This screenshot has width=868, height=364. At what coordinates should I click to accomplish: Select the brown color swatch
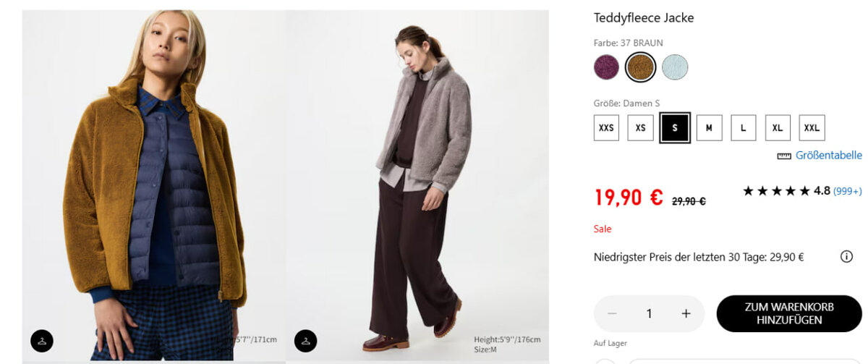click(x=640, y=67)
